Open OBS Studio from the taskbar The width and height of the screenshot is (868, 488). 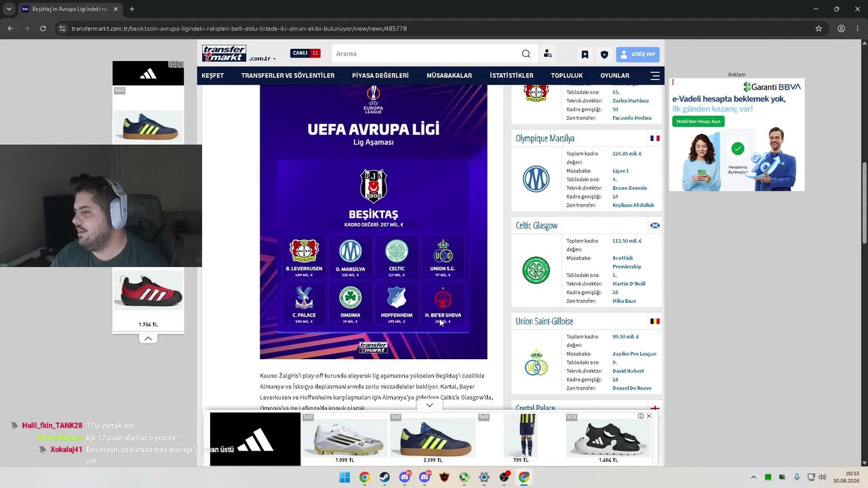pyautogui.click(x=504, y=477)
